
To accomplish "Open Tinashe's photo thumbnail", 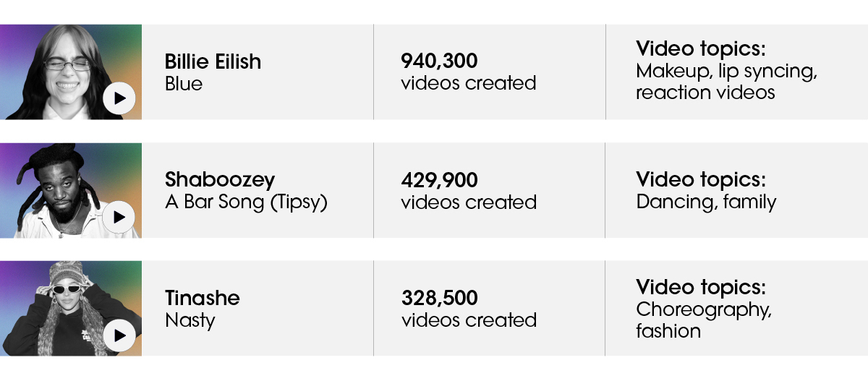I will click(71, 308).
